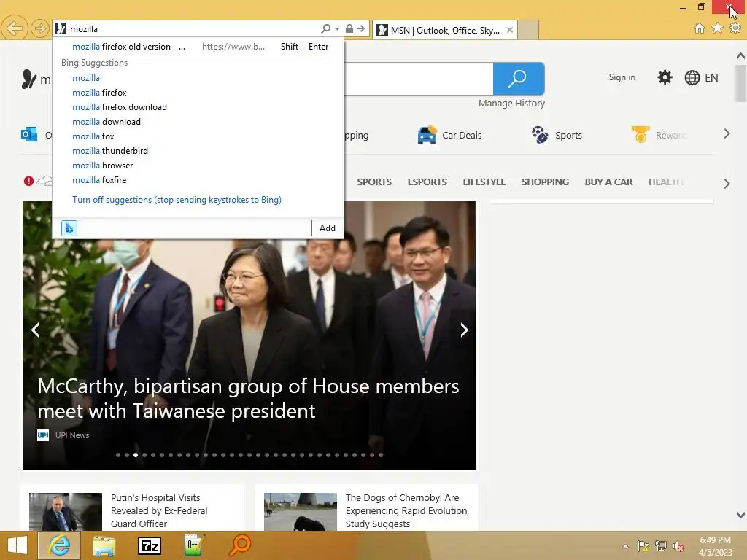Click the MSN web search box

point(418,79)
